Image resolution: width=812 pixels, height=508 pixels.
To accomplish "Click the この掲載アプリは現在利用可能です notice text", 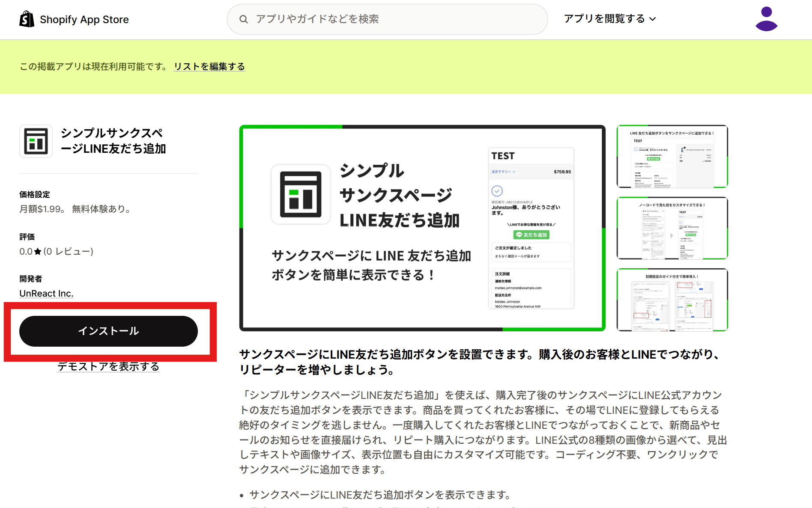I will [94, 66].
